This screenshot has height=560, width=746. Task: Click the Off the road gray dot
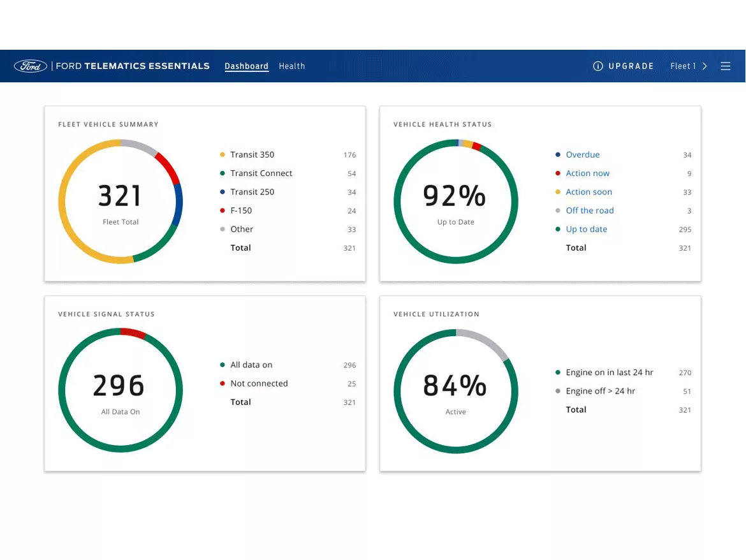pyautogui.click(x=558, y=210)
